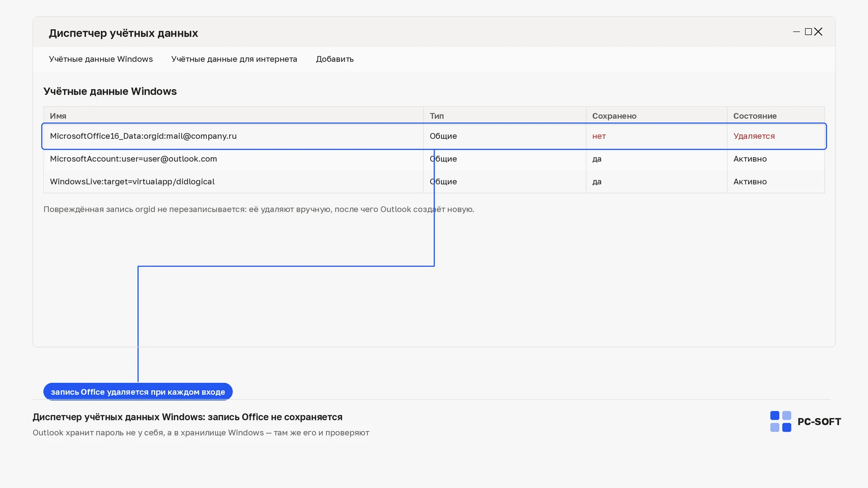
Task: Click 'Активно' status for MicrosoftAccount row
Action: pos(750,159)
